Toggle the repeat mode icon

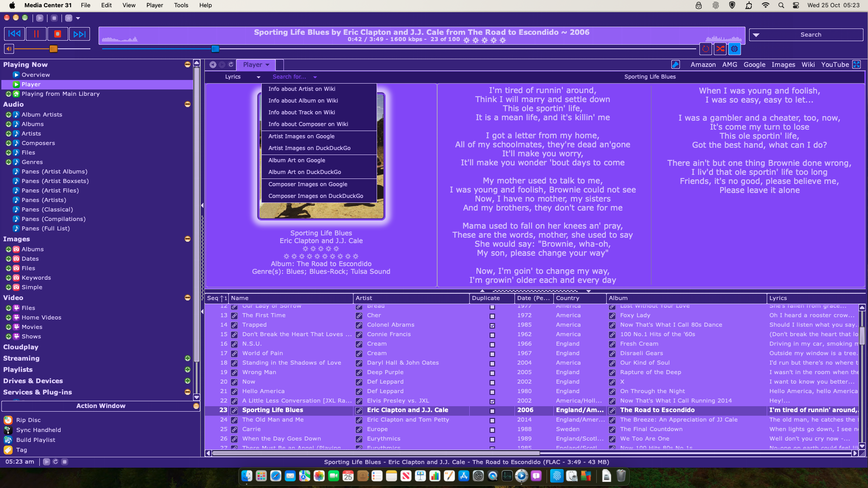coord(705,49)
